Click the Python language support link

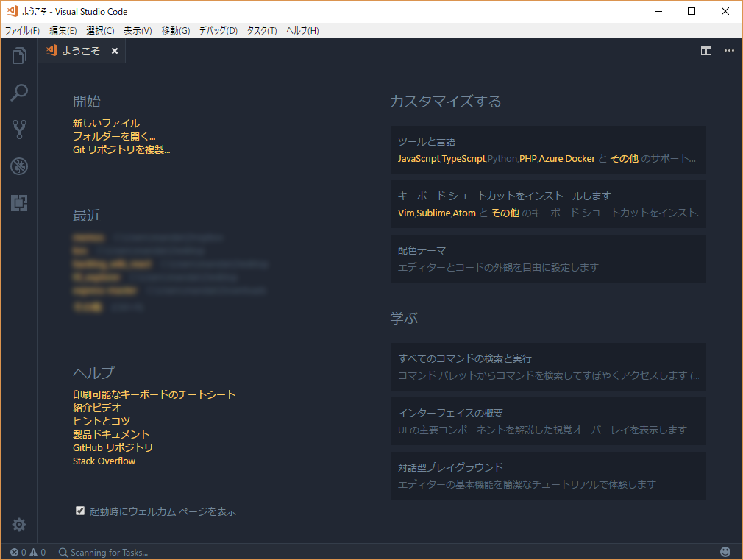click(502, 159)
